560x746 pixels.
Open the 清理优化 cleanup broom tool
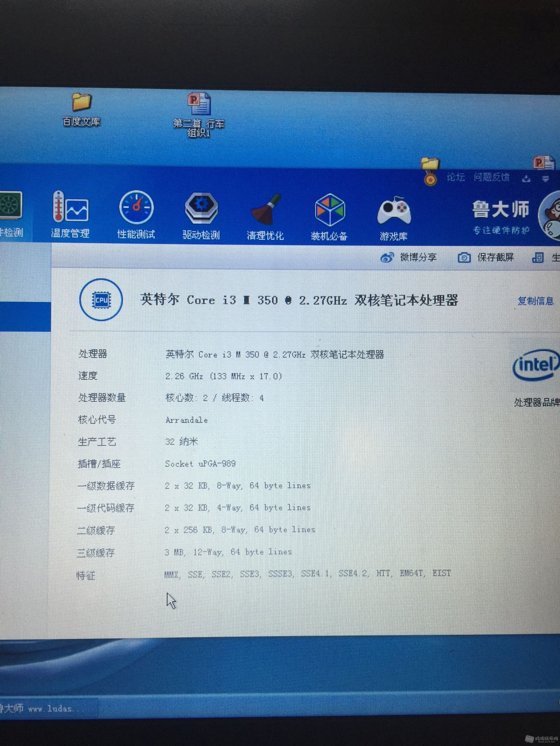click(x=265, y=217)
